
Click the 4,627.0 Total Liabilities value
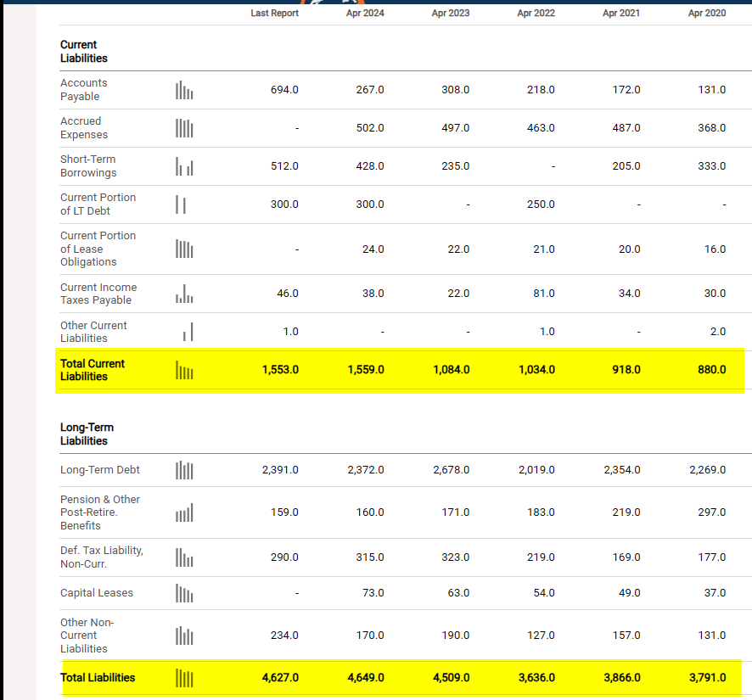280,677
